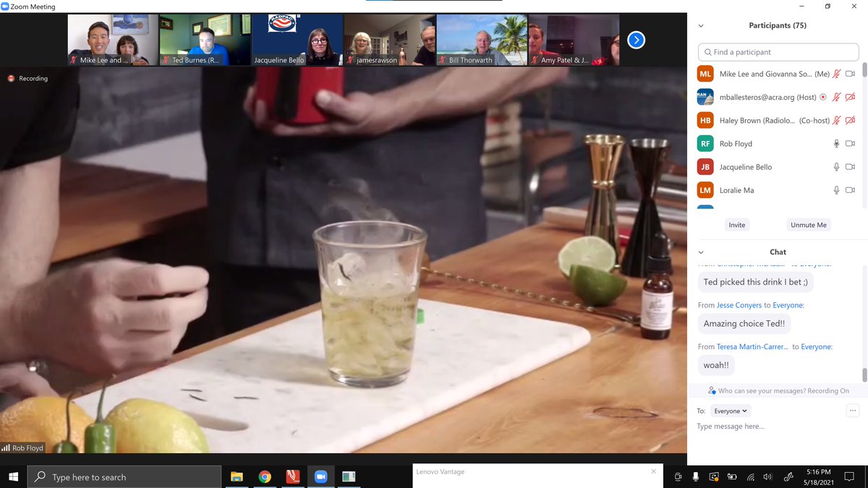Click the RF avatar for Rob Floyd
Screen dimensions: 868x488
click(705, 144)
